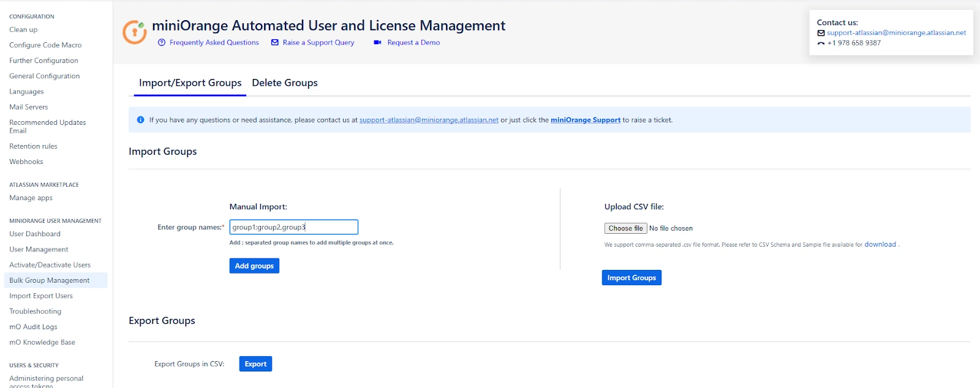Click the 'Export Groups' section heading
Image resolution: width=980 pixels, height=388 pixels.
[x=162, y=321]
